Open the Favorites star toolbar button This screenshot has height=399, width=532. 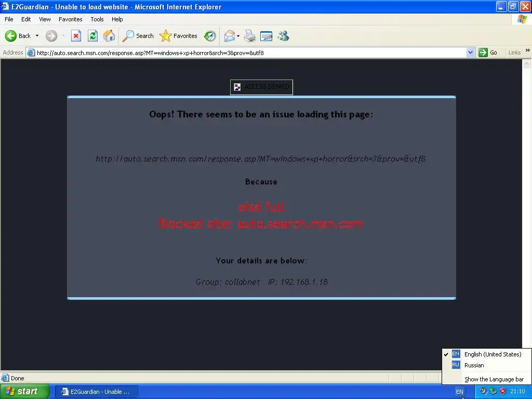[179, 36]
